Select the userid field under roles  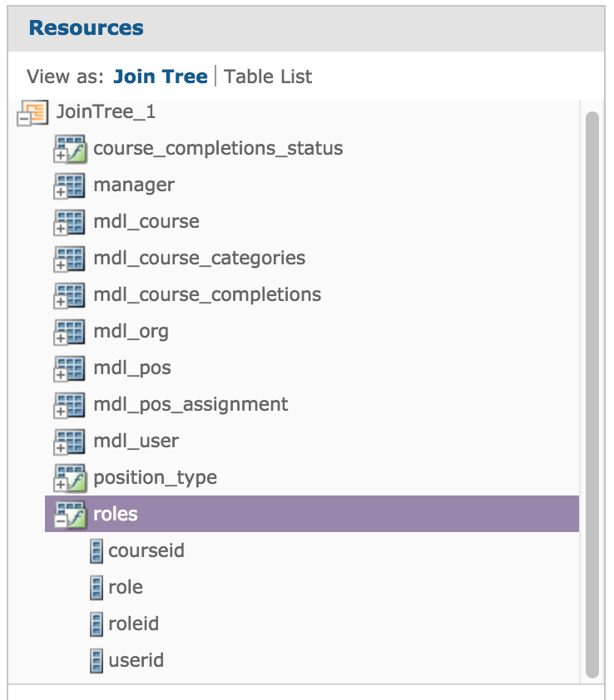tap(136, 661)
